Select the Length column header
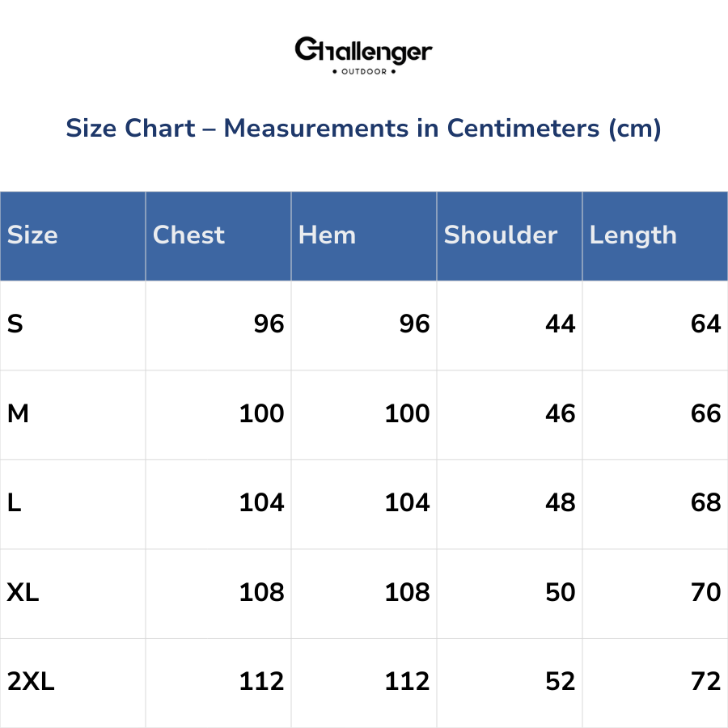728x728 pixels. 633,235
